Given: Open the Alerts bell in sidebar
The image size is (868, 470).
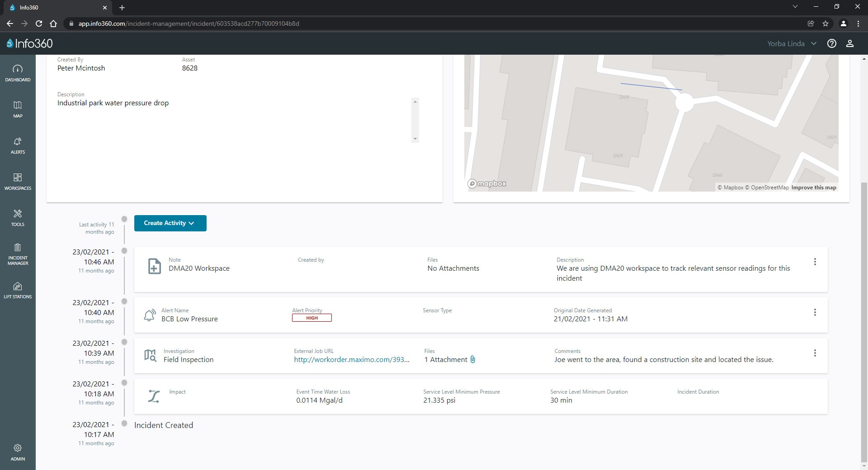Looking at the screenshot, I should [18, 145].
